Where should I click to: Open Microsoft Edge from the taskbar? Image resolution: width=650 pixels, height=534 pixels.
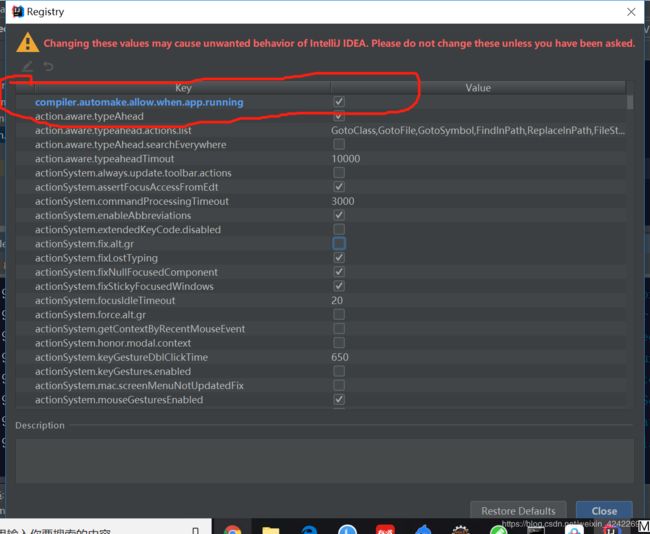tap(309, 530)
